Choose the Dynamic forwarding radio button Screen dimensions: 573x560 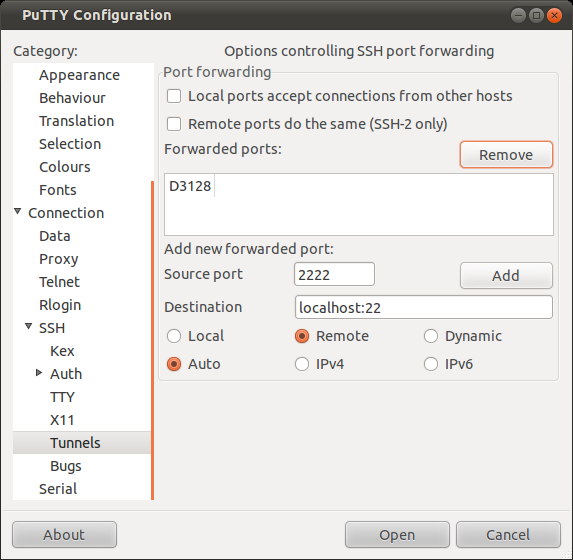[431, 336]
